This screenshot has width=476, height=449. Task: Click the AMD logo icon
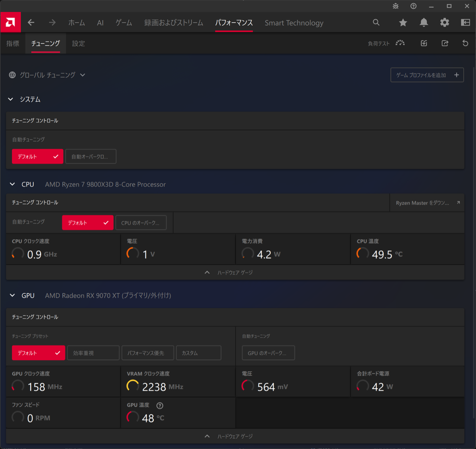[x=10, y=22]
